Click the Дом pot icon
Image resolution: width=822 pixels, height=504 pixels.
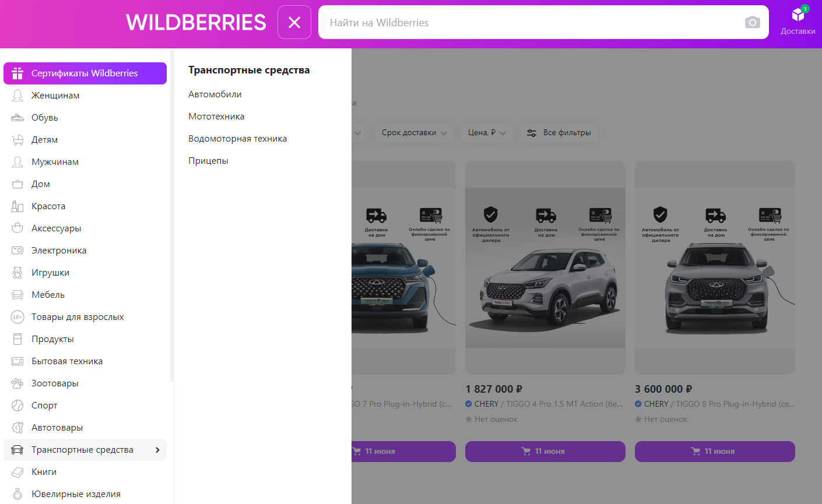click(17, 184)
